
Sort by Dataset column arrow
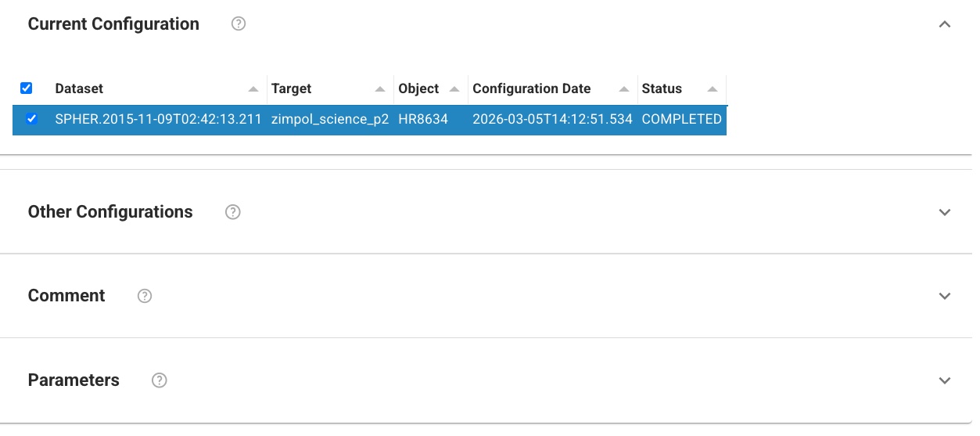pos(254,89)
